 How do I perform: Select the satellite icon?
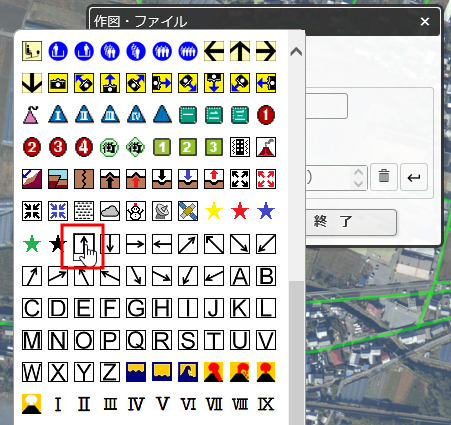point(188,211)
